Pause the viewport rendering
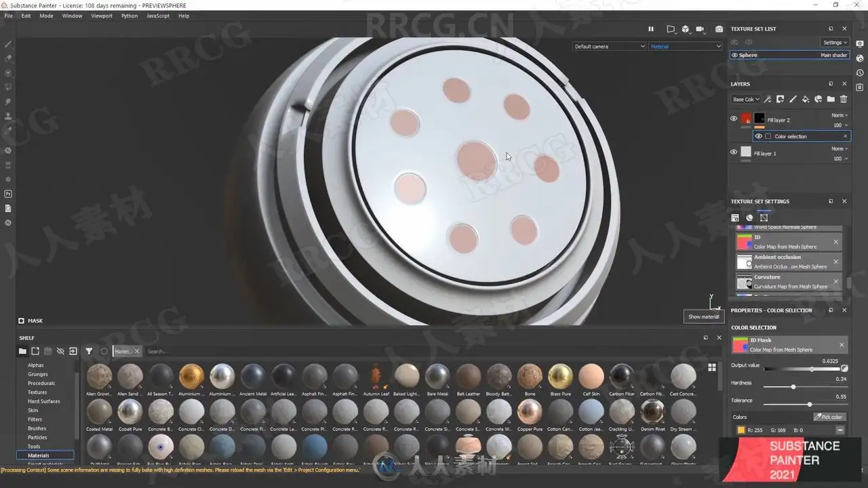 pyautogui.click(x=651, y=29)
